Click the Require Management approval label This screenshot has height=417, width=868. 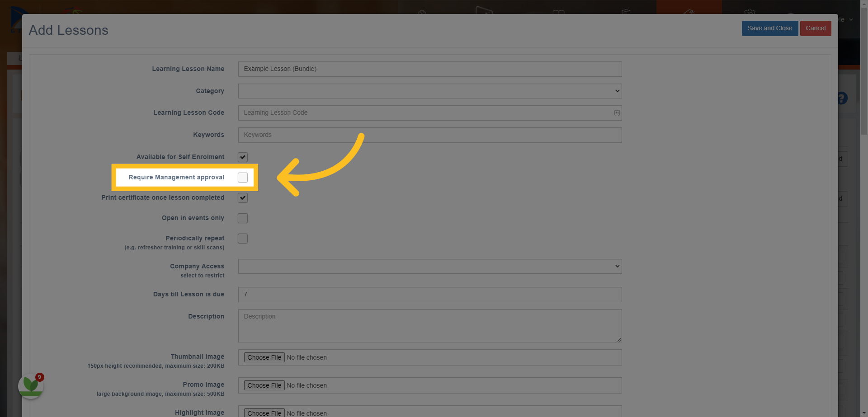pyautogui.click(x=176, y=177)
